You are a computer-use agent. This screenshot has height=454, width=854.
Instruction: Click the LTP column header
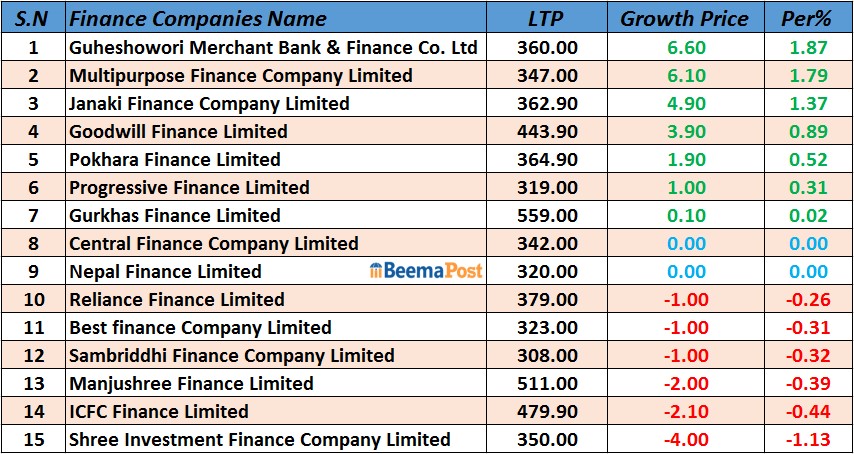pyautogui.click(x=547, y=18)
